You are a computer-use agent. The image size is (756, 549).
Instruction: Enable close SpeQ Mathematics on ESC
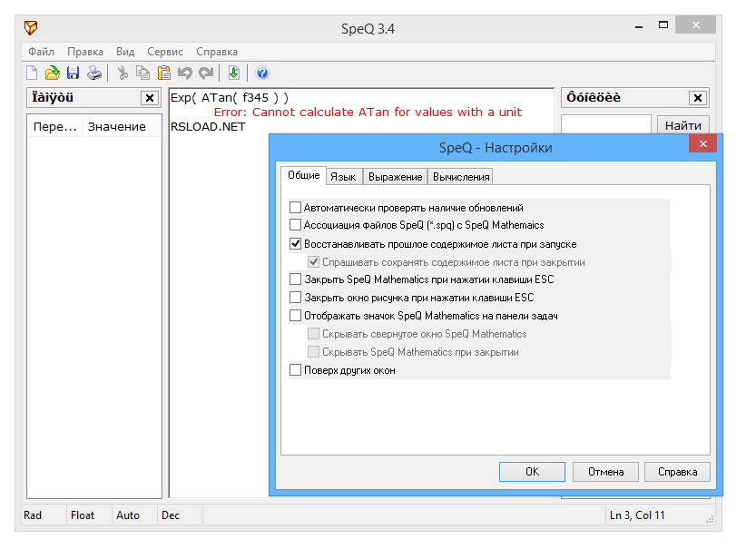[296, 279]
